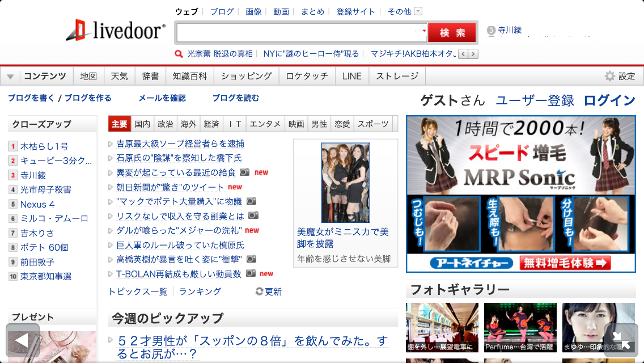The image size is (644, 363).
Task: Click the back arrow overlay button
Action: [23, 340]
